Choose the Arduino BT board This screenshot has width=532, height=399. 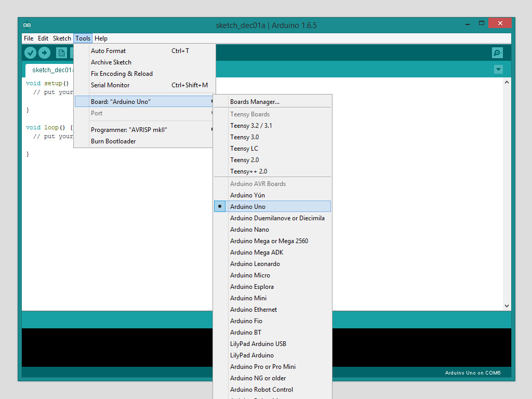tap(272, 332)
